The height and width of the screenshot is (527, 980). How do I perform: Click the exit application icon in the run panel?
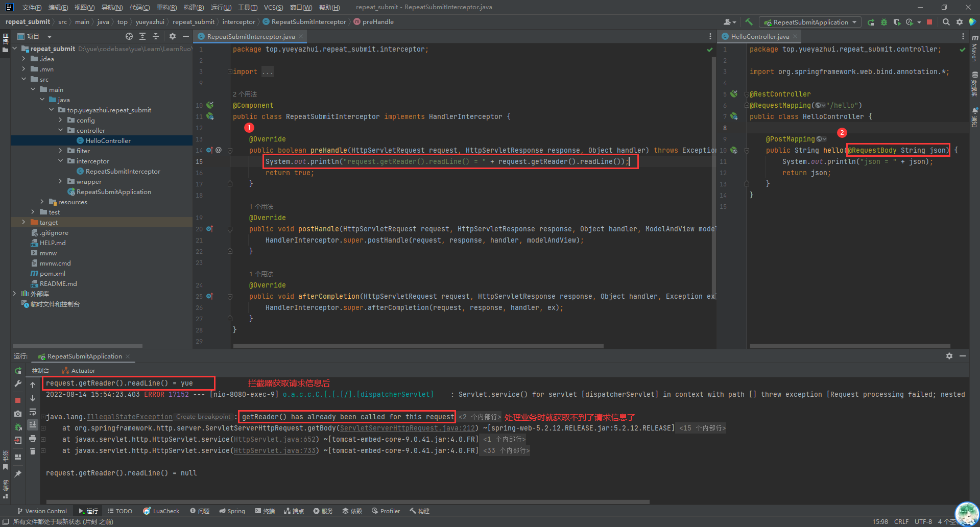[18, 440]
